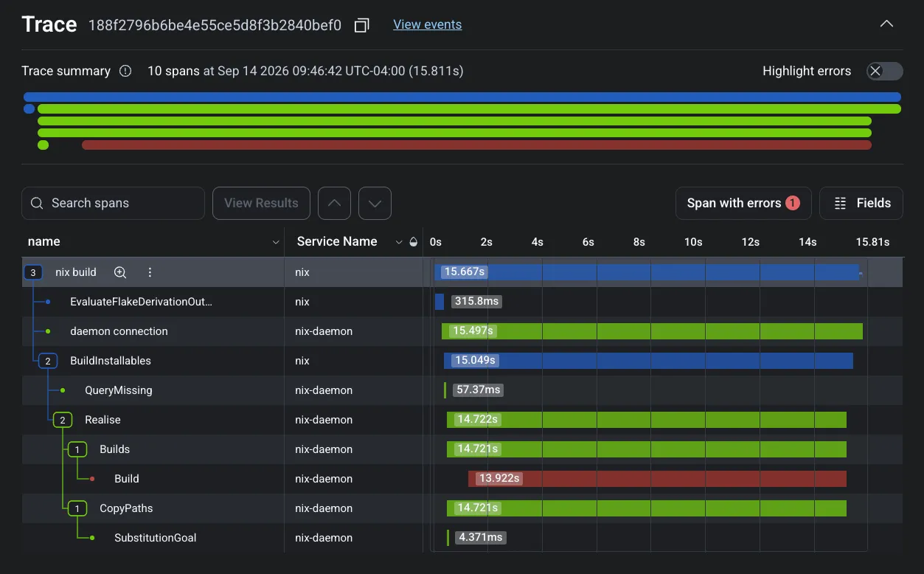Click the red error bar in trace minimap
Viewport: 924px width, 574px height.
476,145
